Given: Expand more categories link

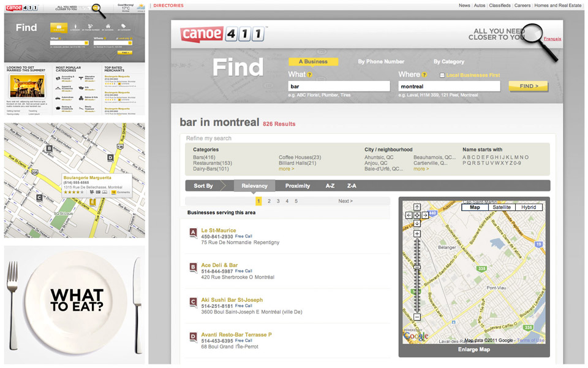Looking at the screenshot, I should point(286,169).
